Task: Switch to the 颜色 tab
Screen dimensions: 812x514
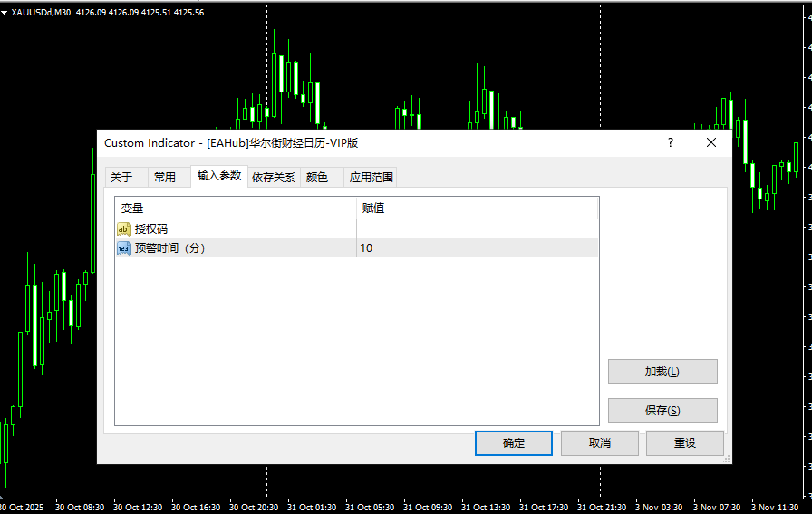Action: tap(322, 177)
